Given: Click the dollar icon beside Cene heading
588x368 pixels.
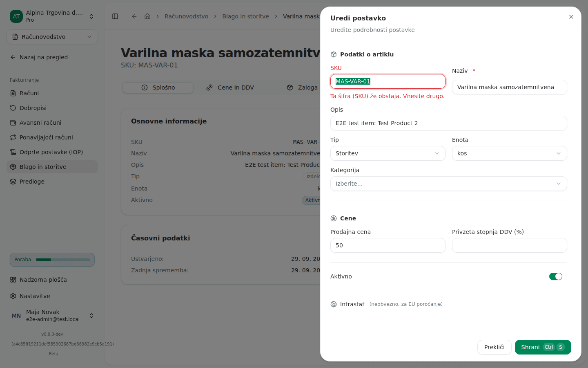Looking at the screenshot, I should pos(334,218).
